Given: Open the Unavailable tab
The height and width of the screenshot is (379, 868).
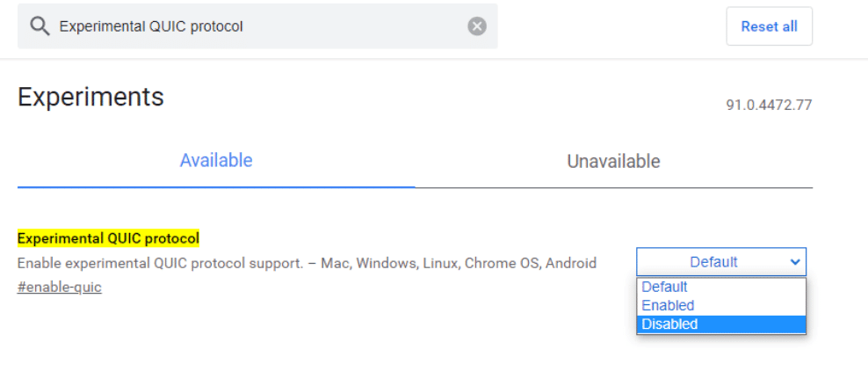Looking at the screenshot, I should point(613,162).
